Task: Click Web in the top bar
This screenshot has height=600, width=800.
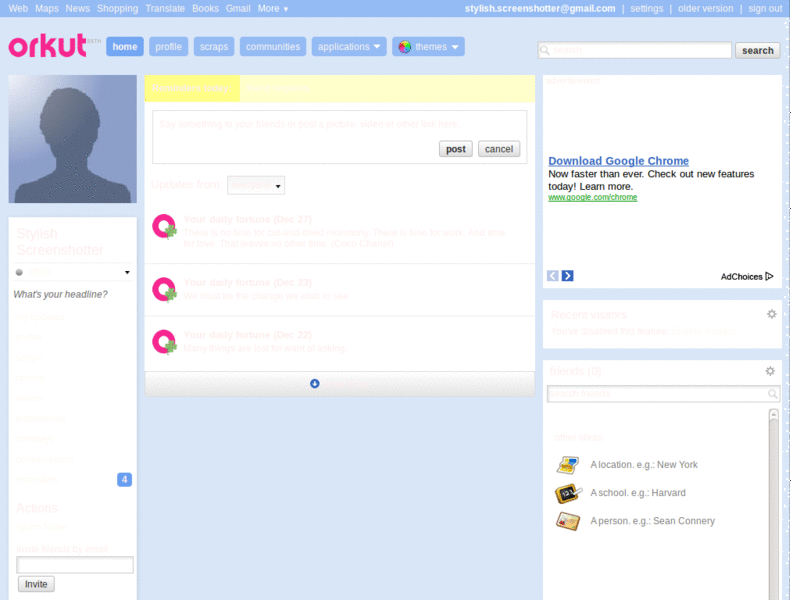Action: (18, 9)
